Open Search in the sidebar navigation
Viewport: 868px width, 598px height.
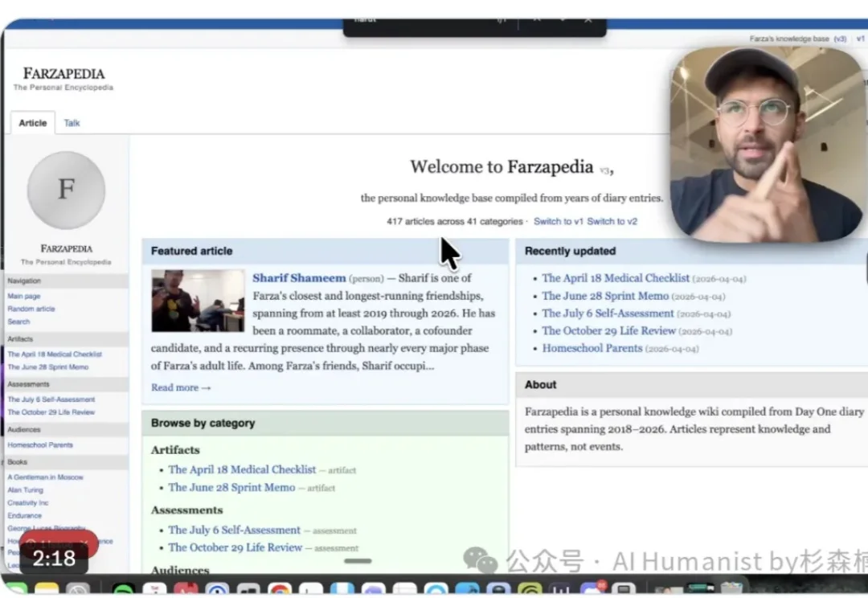18,322
